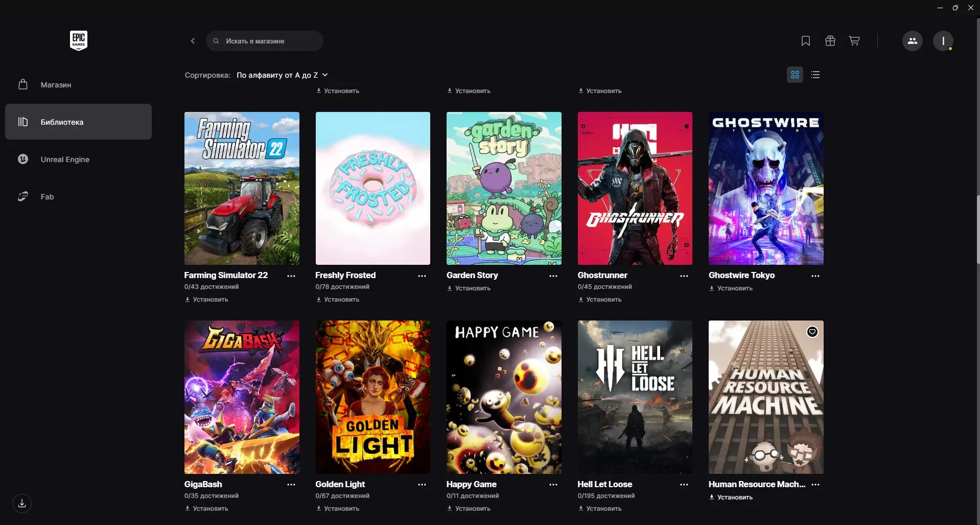
Task: Open more options for GigaBash
Action: pyautogui.click(x=291, y=485)
